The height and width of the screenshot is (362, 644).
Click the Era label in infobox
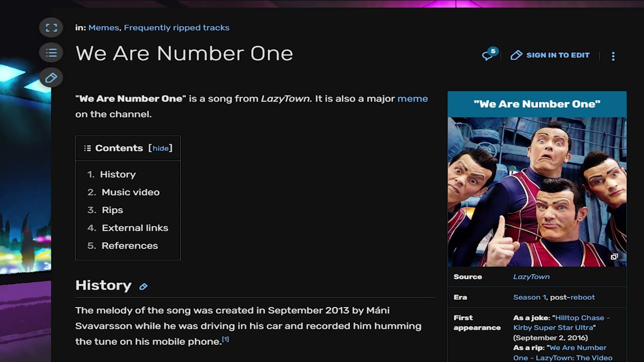point(460,297)
